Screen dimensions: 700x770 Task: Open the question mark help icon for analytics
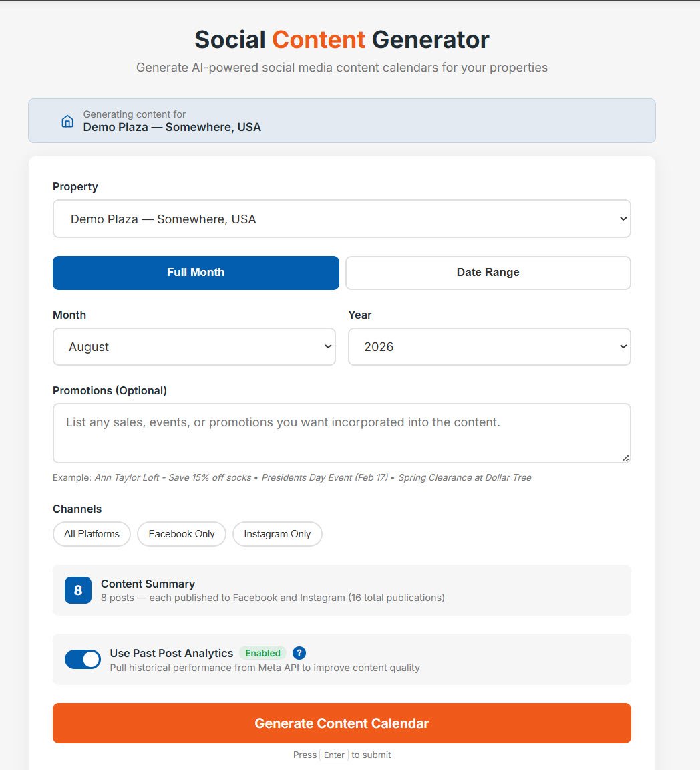click(x=299, y=653)
